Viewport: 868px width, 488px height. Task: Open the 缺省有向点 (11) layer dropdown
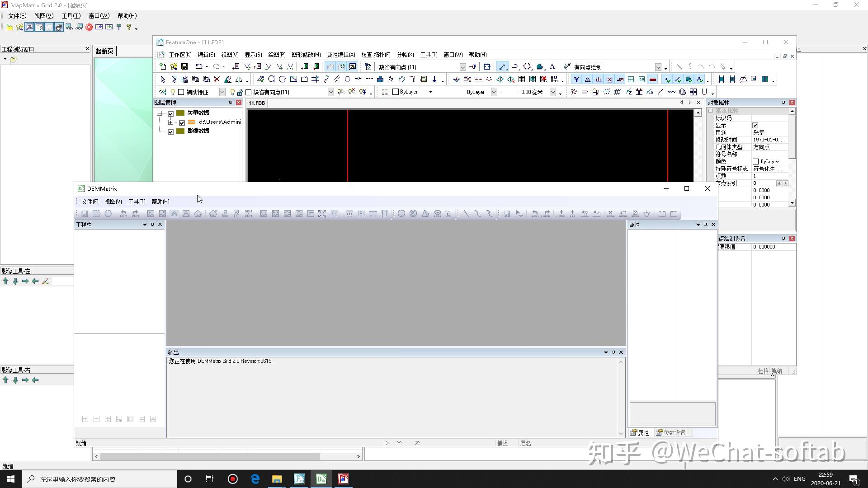click(x=462, y=67)
